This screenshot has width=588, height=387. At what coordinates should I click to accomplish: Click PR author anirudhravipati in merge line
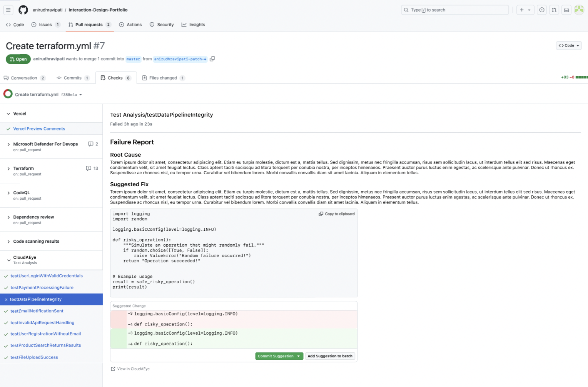(x=49, y=59)
